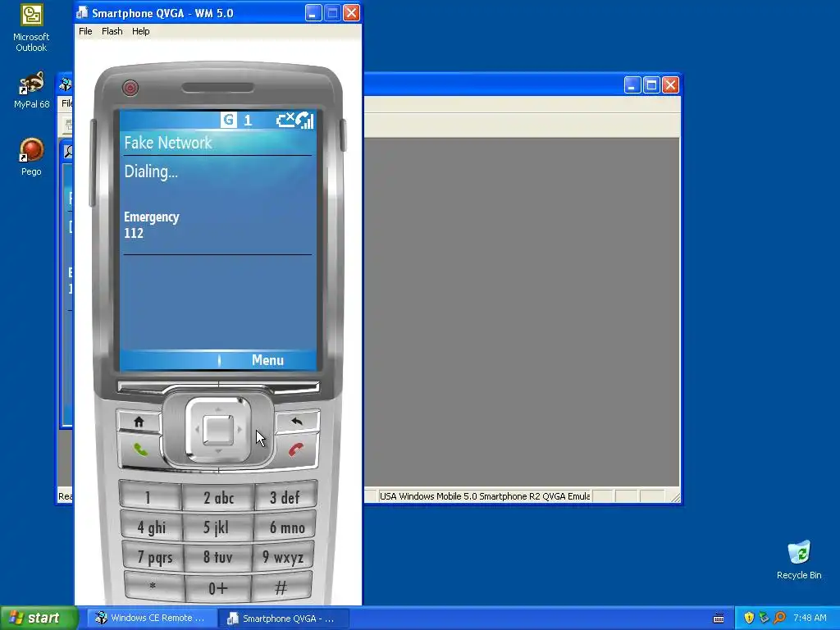Select the Menu softkey label on screen

[x=267, y=360]
